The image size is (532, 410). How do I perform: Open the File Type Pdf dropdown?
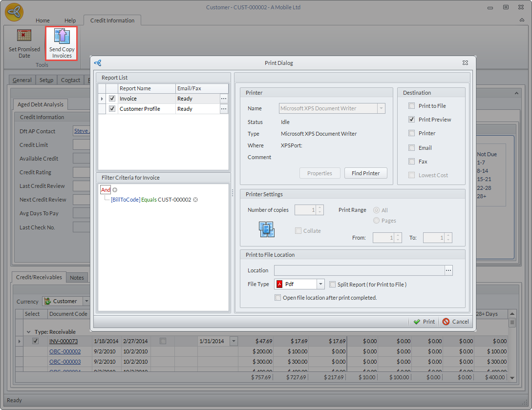[x=320, y=285]
